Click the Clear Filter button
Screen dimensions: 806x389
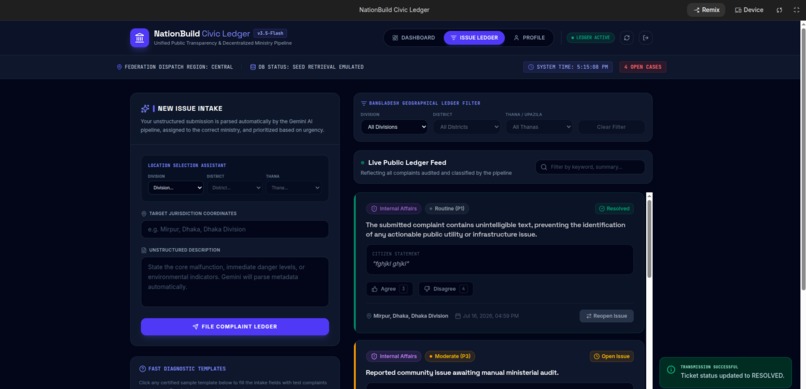coord(611,127)
